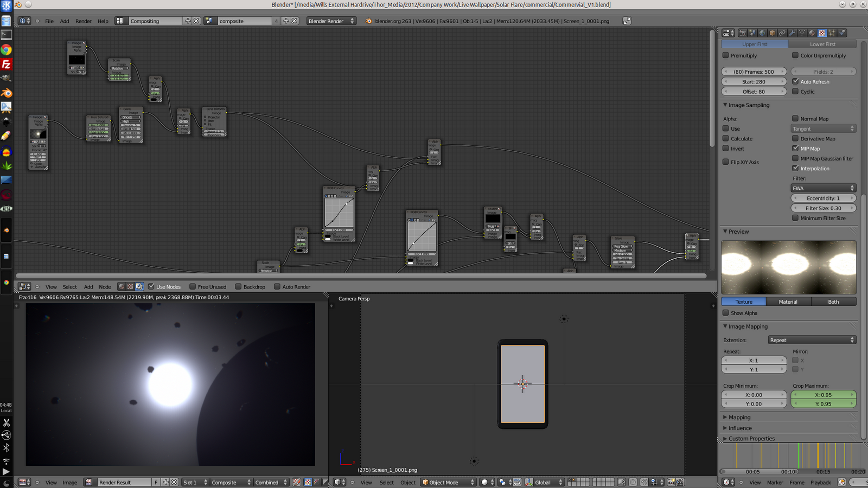The height and width of the screenshot is (488, 868).
Task: Expand the Influence panel
Action: [740, 428]
